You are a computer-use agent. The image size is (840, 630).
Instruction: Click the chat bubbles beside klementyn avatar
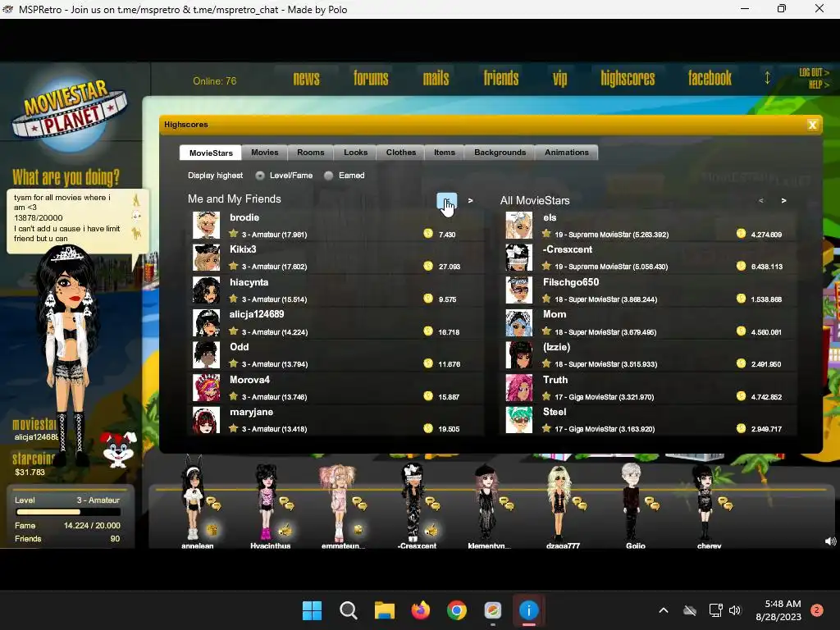[506, 504]
